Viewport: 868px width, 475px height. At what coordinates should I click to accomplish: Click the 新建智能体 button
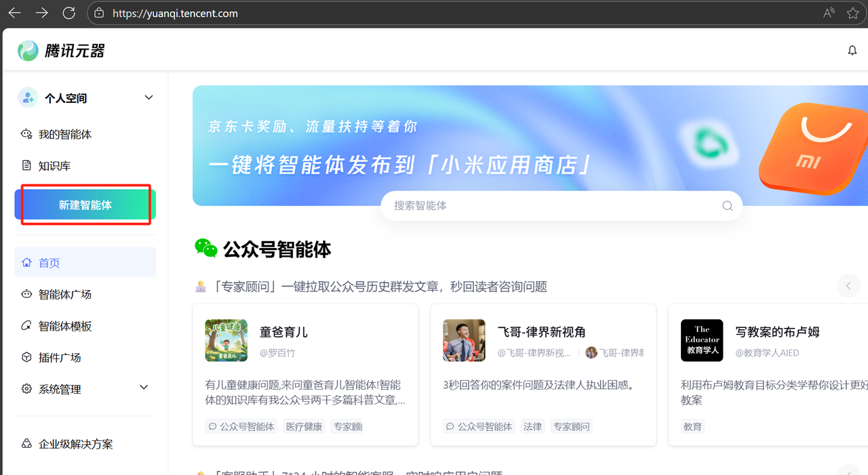pos(85,205)
